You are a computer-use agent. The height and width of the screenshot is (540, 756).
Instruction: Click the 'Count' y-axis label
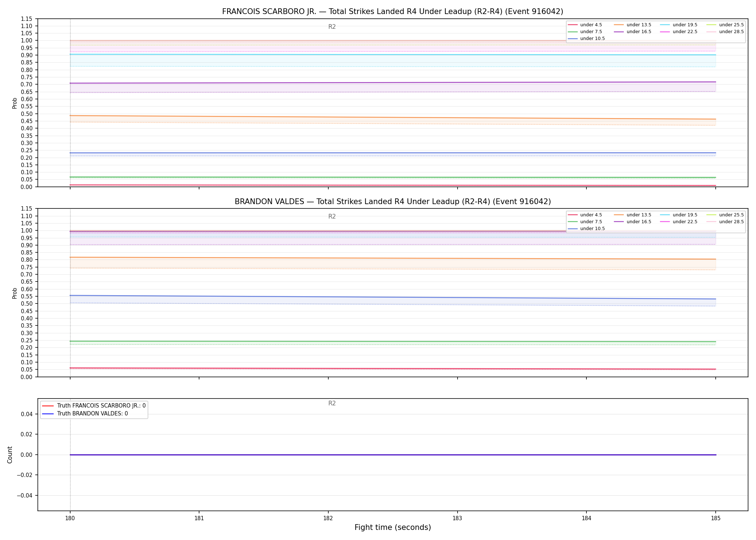point(10,455)
